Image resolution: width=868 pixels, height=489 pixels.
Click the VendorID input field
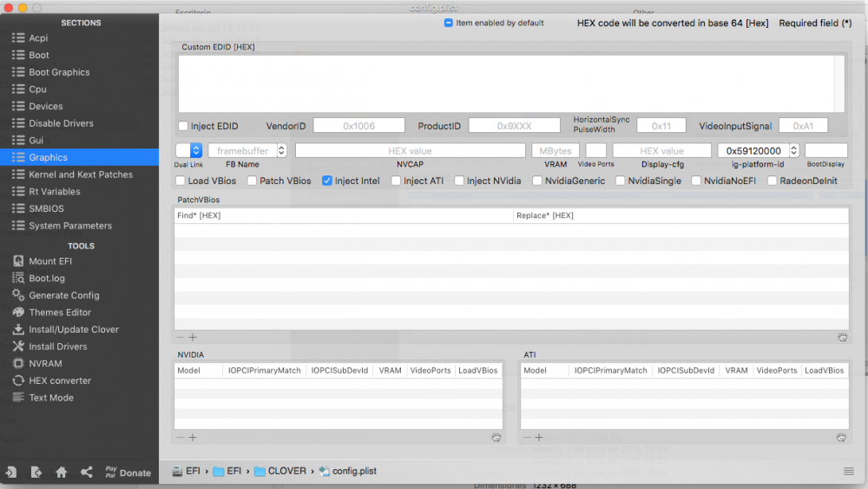(x=358, y=126)
